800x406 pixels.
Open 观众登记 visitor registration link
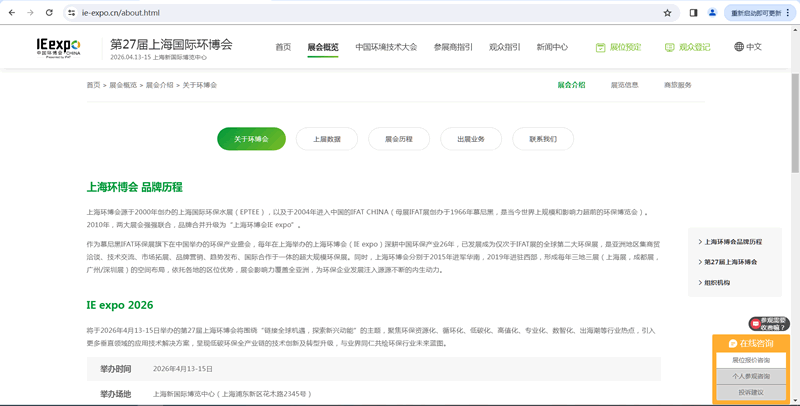click(x=687, y=47)
